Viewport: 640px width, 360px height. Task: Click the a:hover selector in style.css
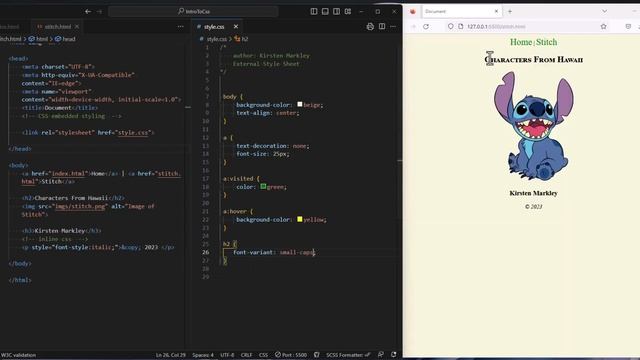[x=235, y=211]
